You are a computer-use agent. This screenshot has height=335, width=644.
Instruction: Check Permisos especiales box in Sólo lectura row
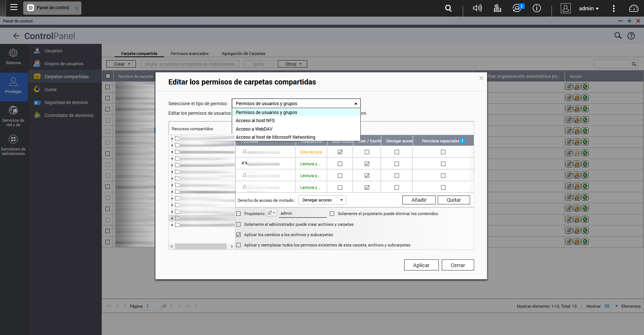click(443, 152)
